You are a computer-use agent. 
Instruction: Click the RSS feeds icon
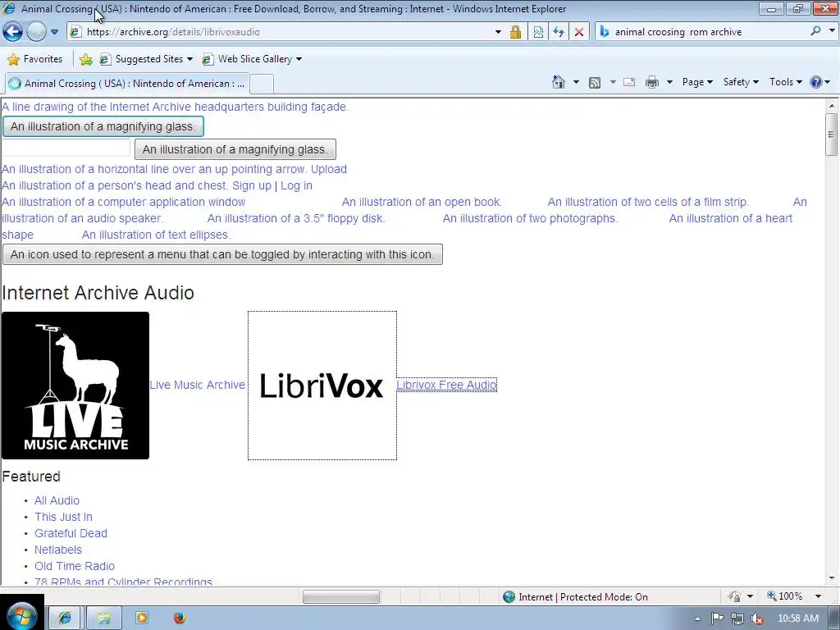595,83
